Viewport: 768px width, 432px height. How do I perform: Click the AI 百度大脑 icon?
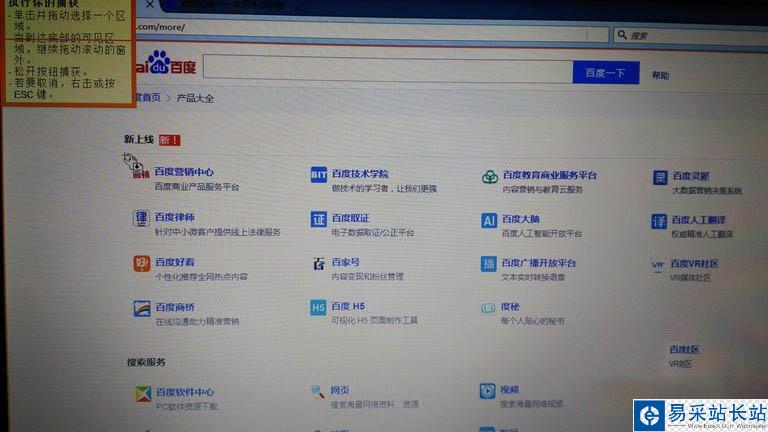tap(489, 220)
